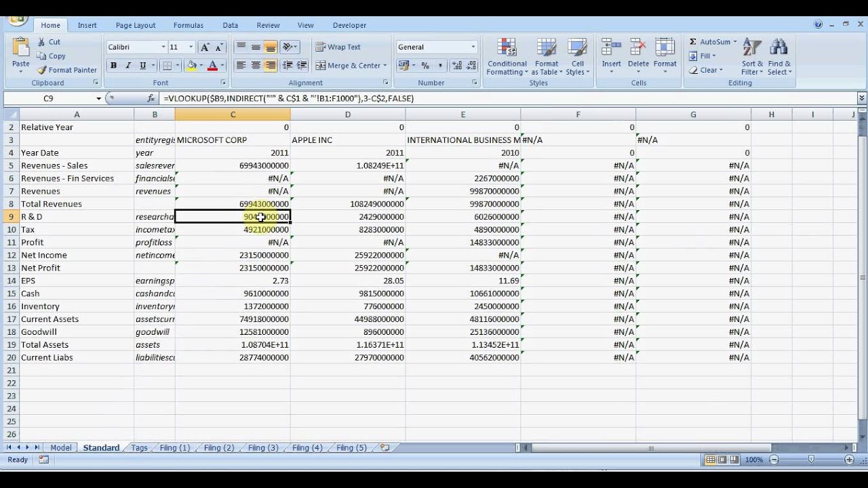The width and height of the screenshot is (868, 488).
Task: Expand the AutoSum dropdown arrow
Action: point(734,42)
